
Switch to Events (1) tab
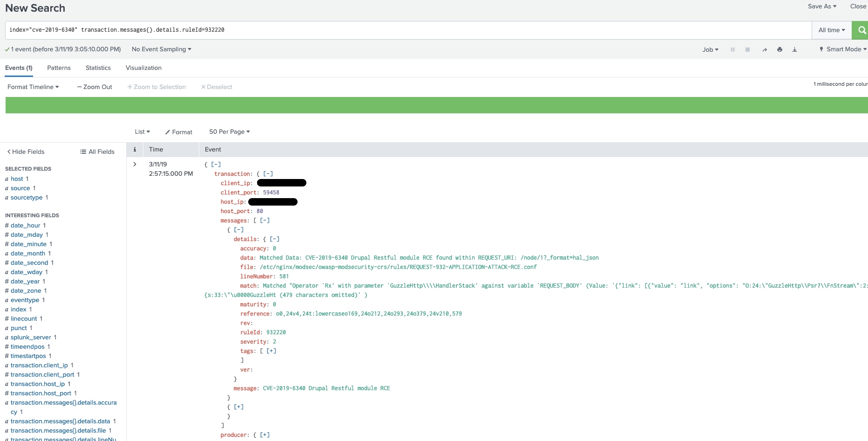[x=19, y=68]
